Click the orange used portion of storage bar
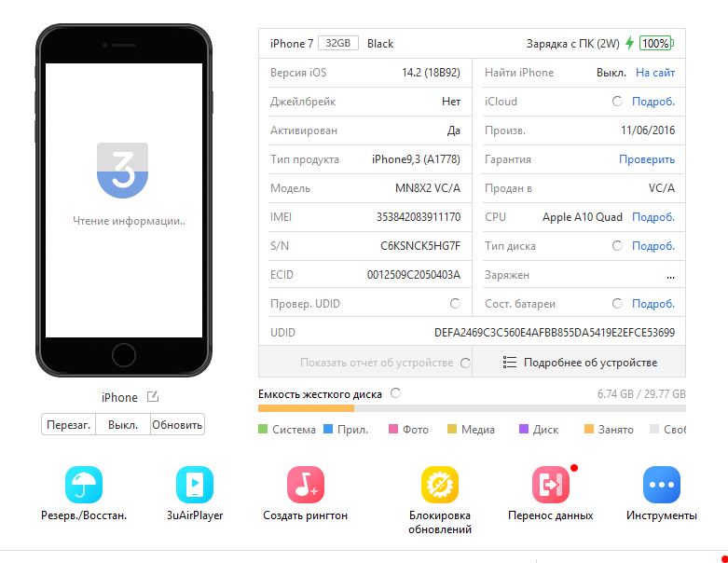Screen dimensions: 728x563 tap(306, 408)
